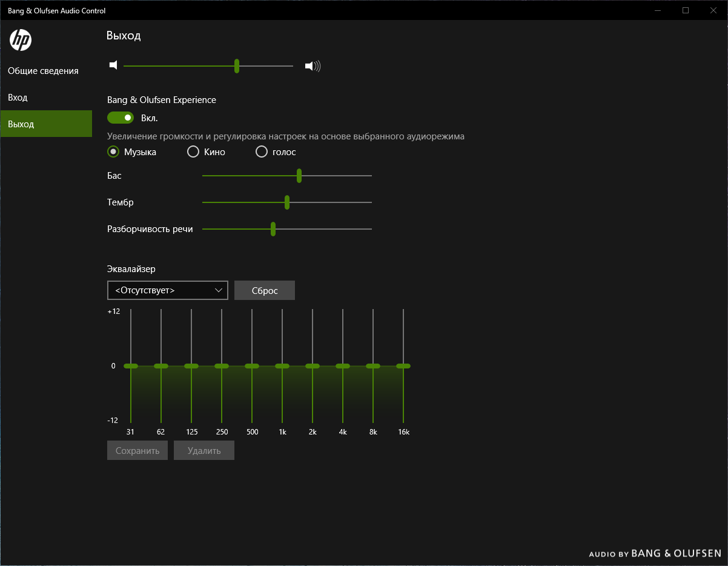Click the Бас slider handle
Viewport: 728px width, 566px height.
[299, 176]
